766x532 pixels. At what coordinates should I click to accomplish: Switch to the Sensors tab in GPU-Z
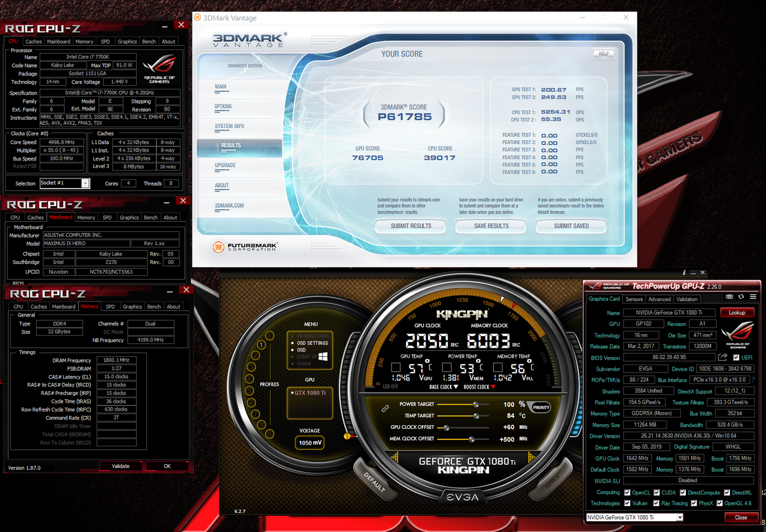634,299
